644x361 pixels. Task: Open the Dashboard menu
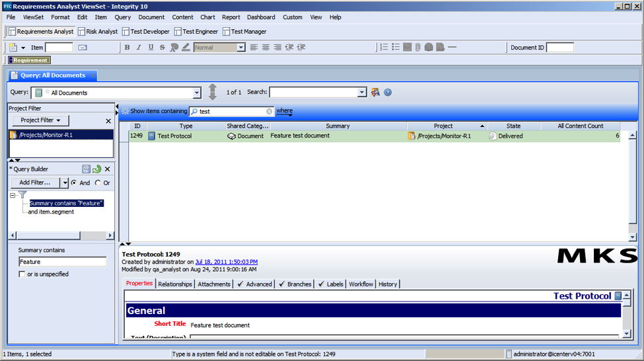(x=261, y=17)
